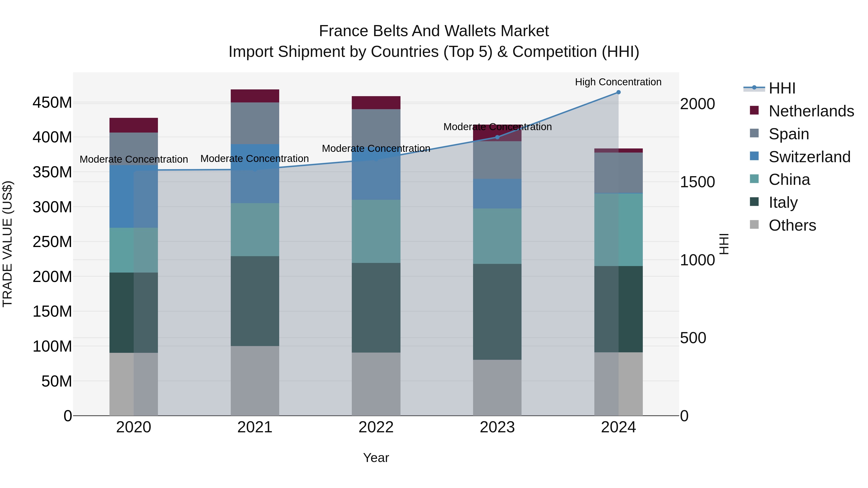The width and height of the screenshot is (868, 488).
Task: Click the 2024 x-axis label
Action: point(618,427)
